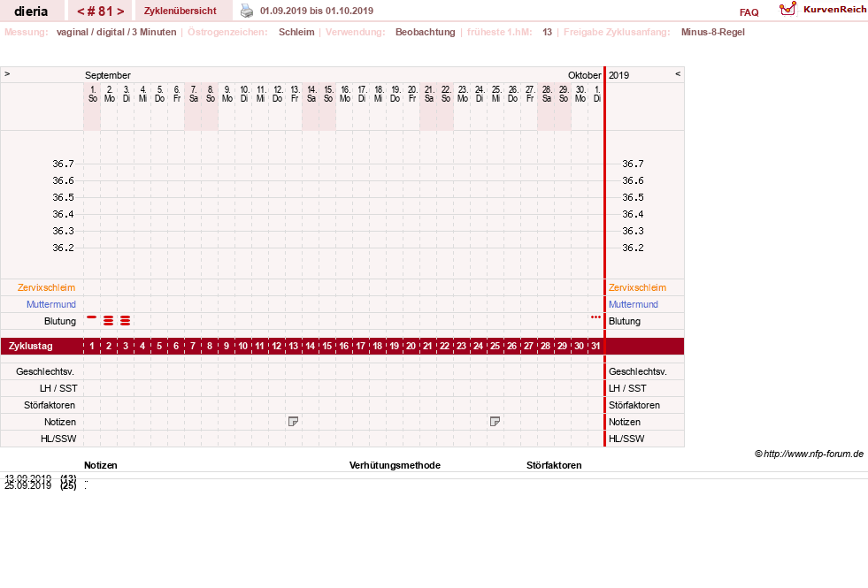Open the Zyklenübersicht tab

(180, 11)
